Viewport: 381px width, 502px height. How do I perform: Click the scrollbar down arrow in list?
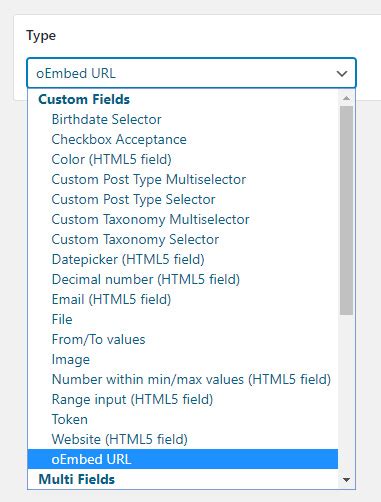point(346,480)
